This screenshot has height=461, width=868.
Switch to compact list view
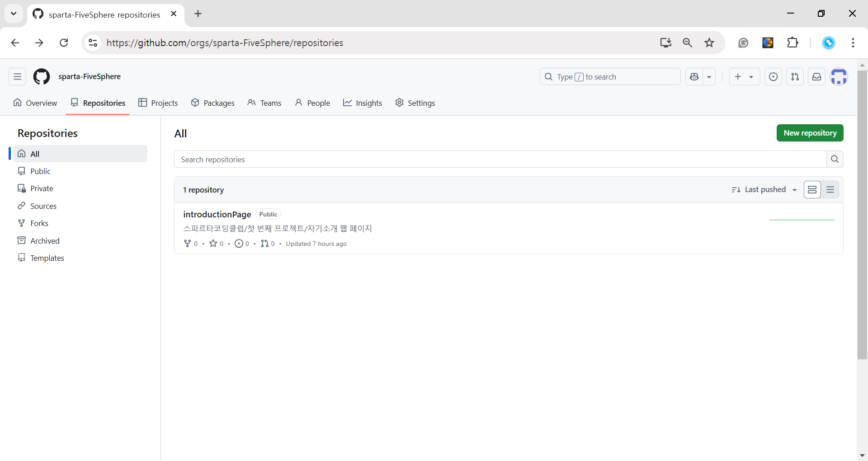click(830, 190)
